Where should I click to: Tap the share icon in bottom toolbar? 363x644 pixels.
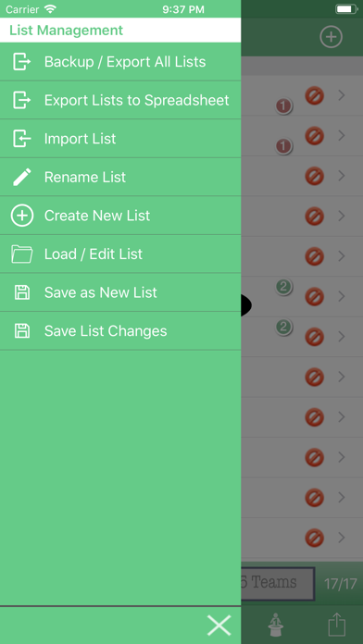(337, 625)
